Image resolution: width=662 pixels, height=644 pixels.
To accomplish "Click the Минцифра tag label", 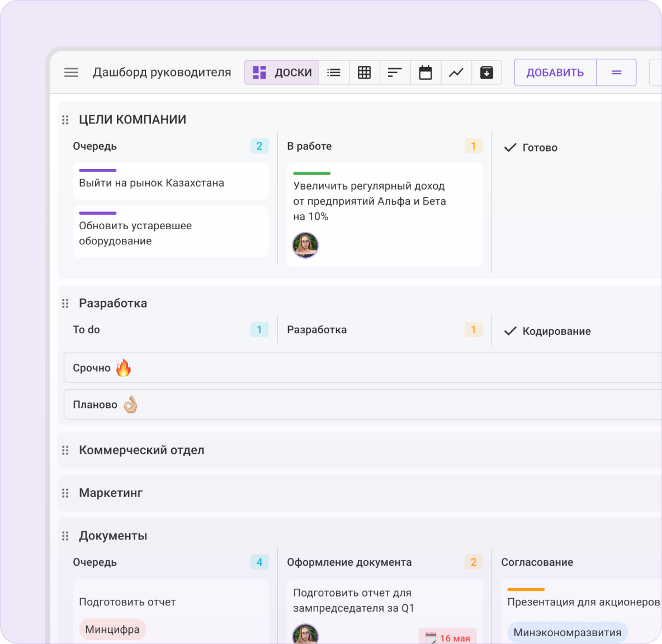I will tap(112, 629).
